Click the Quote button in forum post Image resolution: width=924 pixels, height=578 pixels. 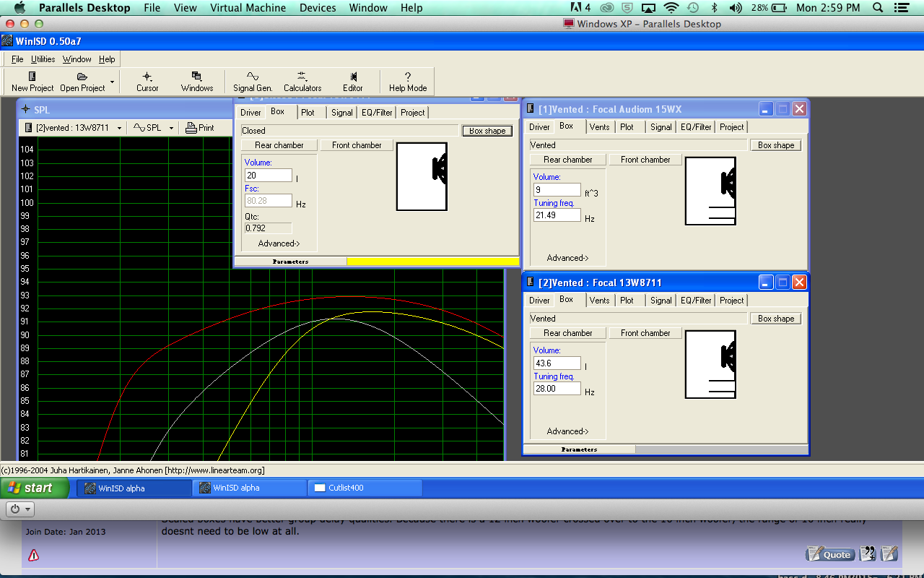tap(830, 554)
